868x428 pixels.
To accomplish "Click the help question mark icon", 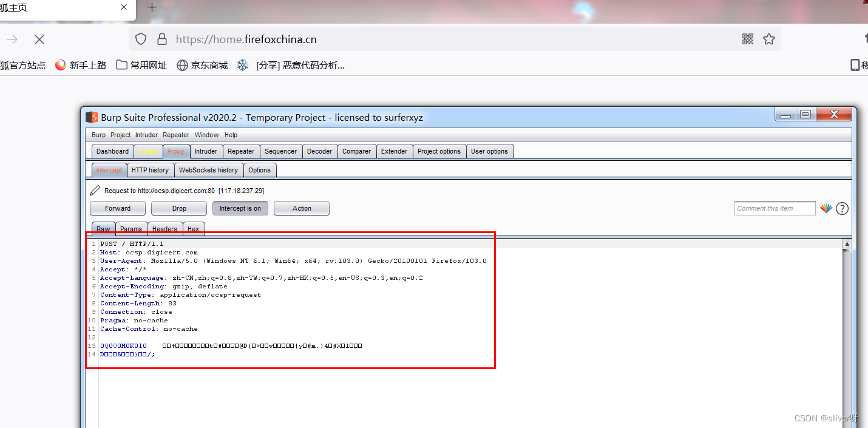I will tap(842, 208).
